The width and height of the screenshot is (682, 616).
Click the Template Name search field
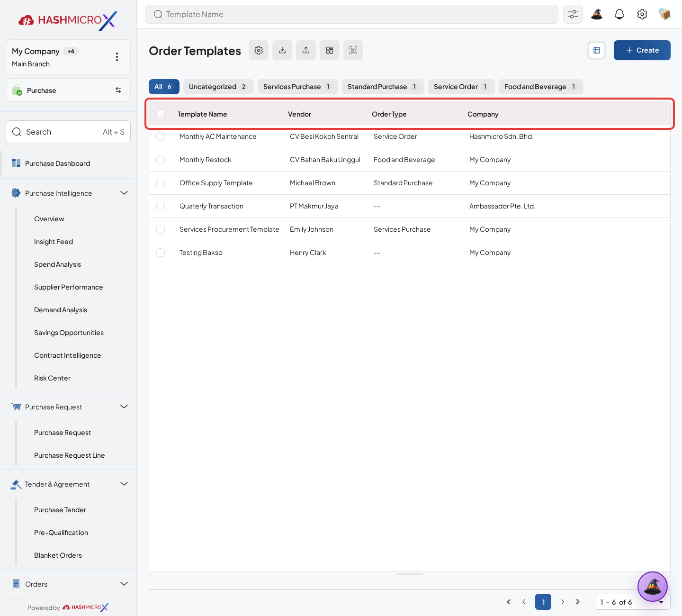click(351, 14)
